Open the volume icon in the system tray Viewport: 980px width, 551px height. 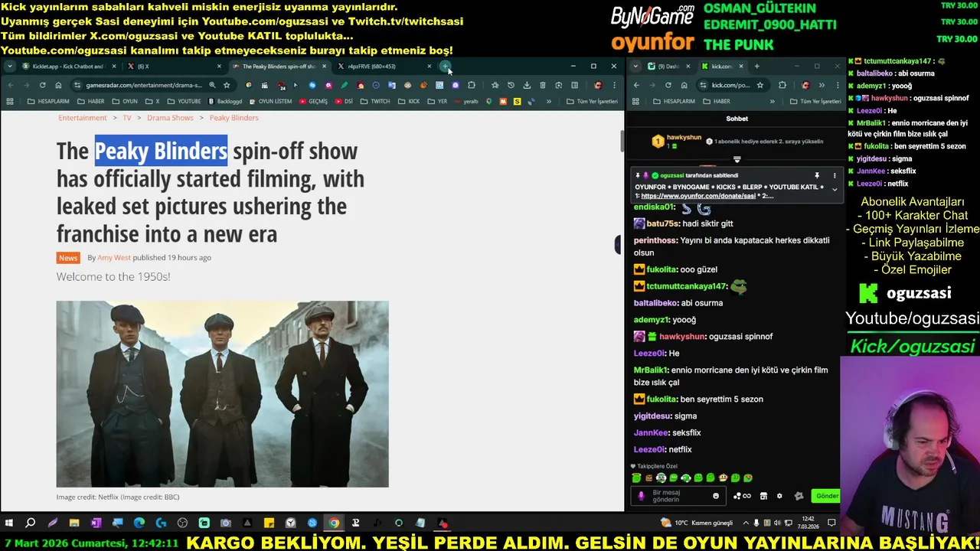pos(778,523)
